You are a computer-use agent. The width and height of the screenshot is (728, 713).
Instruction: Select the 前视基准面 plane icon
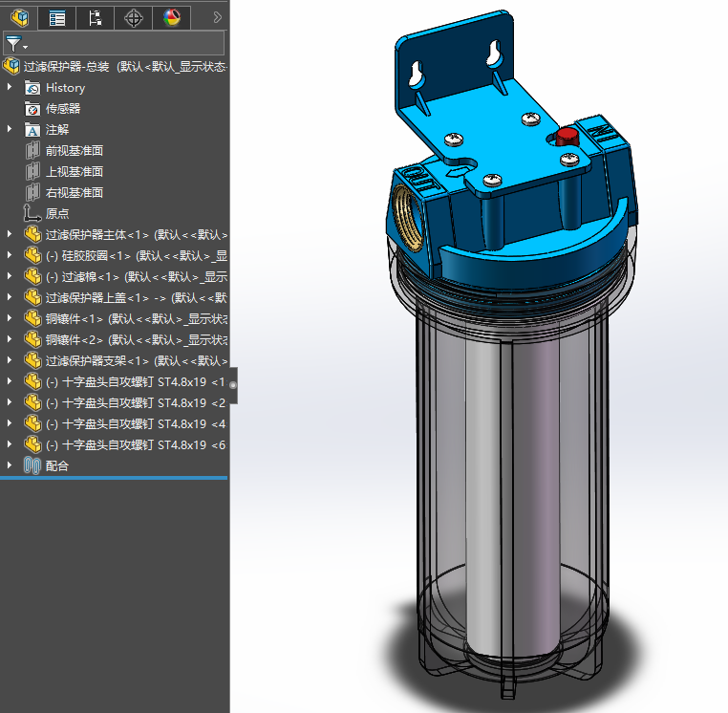click(x=32, y=150)
